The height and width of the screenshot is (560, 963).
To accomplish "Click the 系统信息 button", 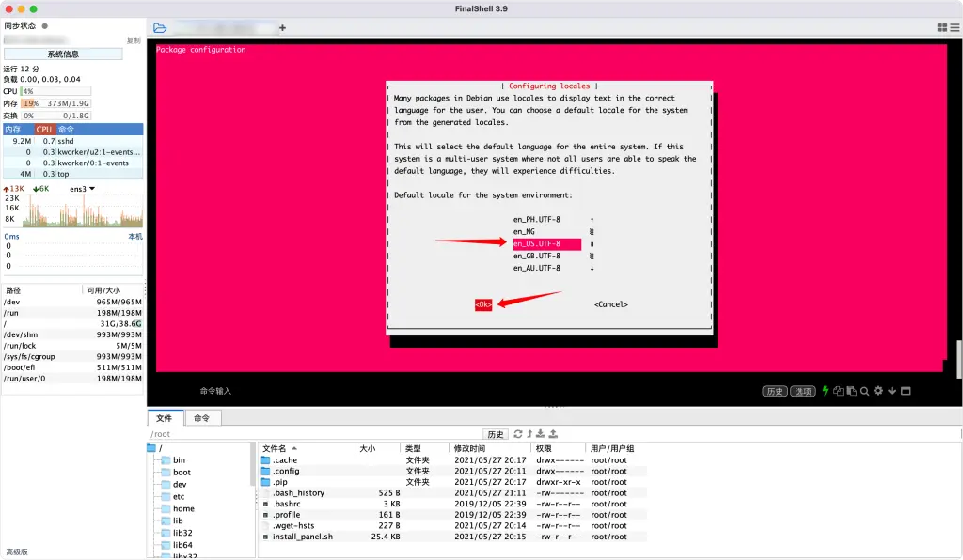I will pos(63,54).
